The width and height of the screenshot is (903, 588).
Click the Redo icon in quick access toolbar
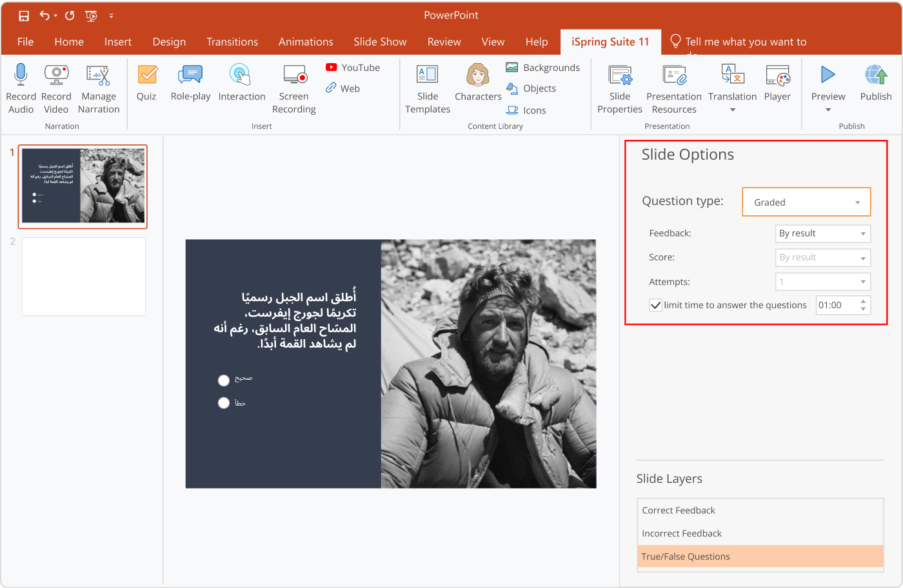(x=70, y=15)
